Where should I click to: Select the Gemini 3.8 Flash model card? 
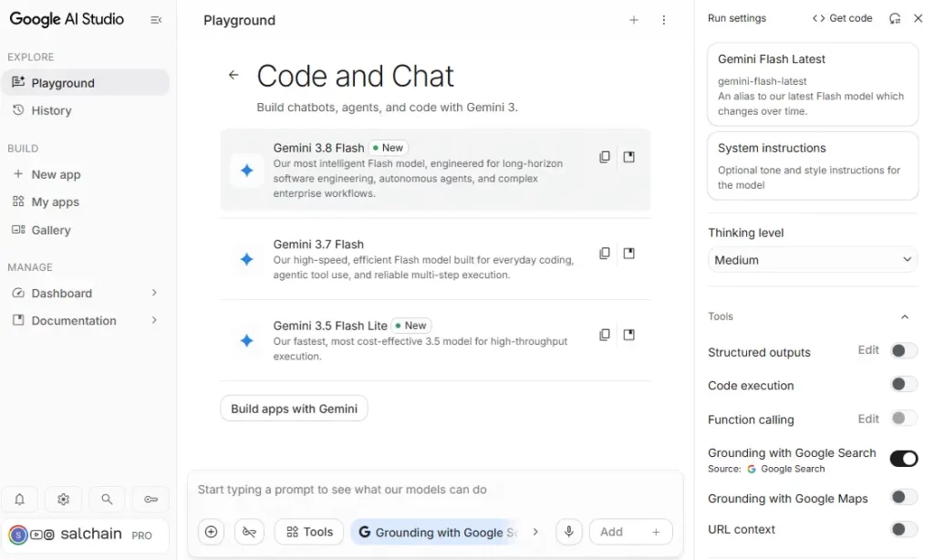pos(435,170)
